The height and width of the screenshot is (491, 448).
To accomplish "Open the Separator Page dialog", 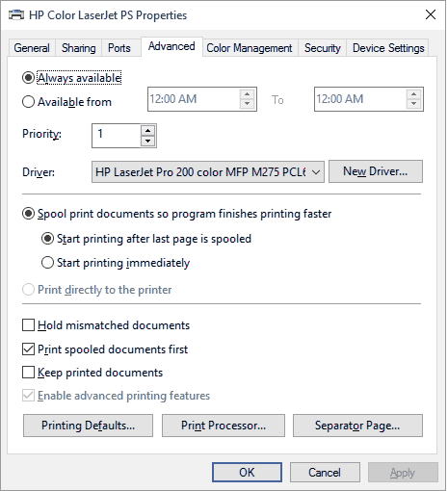I will tap(357, 426).
